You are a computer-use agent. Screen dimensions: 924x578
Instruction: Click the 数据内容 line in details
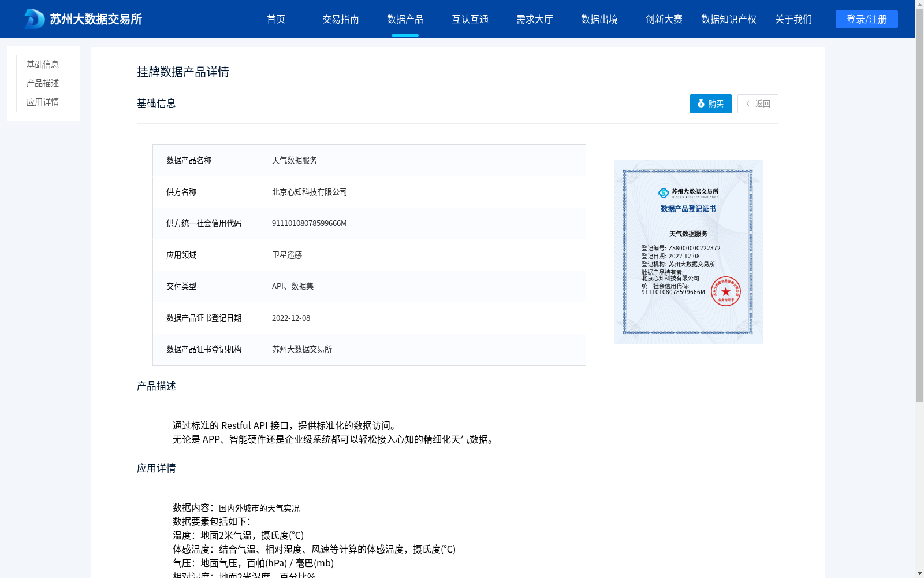click(x=236, y=507)
